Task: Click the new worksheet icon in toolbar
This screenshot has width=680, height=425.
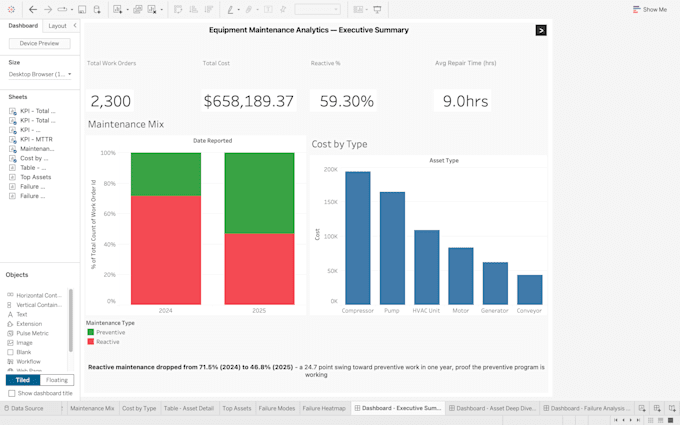Action: tap(117, 9)
